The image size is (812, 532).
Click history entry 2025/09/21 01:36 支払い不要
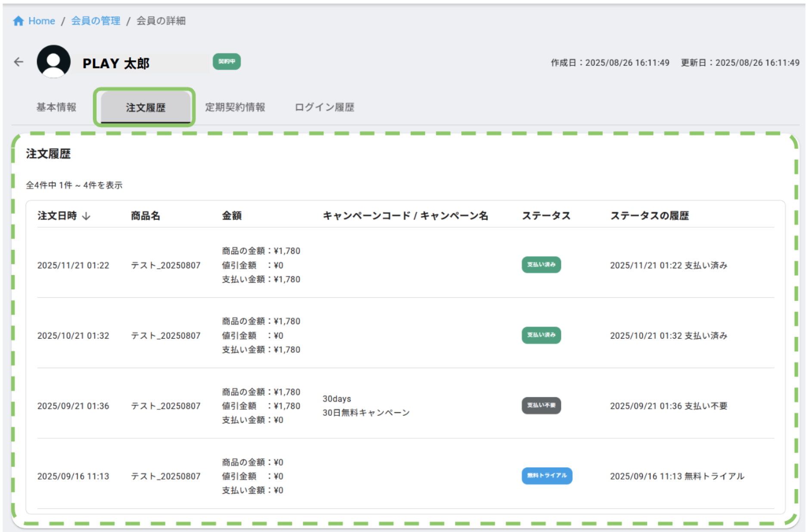(669, 406)
